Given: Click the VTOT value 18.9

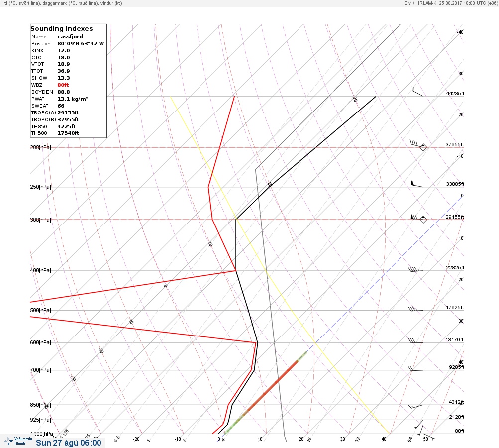Looking at the screenshot, I should (x=63, y=64).
